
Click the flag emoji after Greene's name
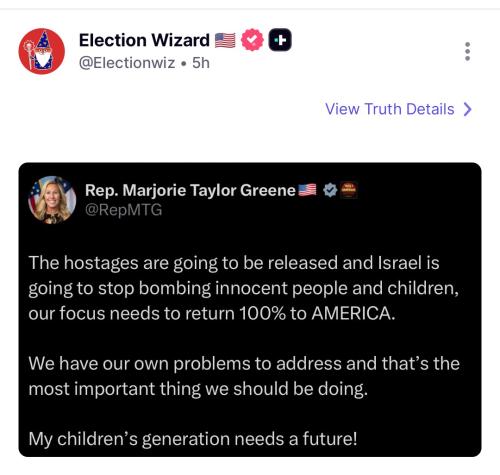coord(307,190)
